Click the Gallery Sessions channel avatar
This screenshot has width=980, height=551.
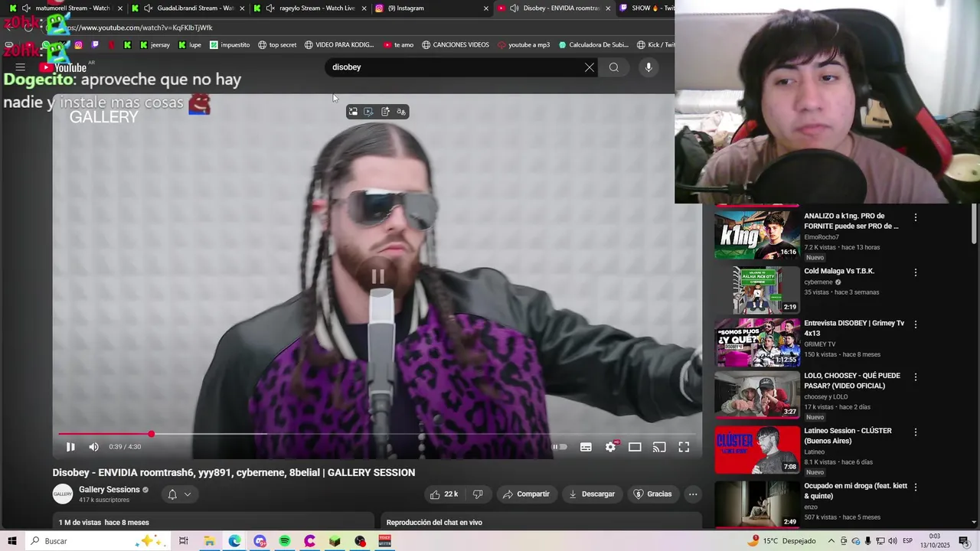tap(63, 494)
